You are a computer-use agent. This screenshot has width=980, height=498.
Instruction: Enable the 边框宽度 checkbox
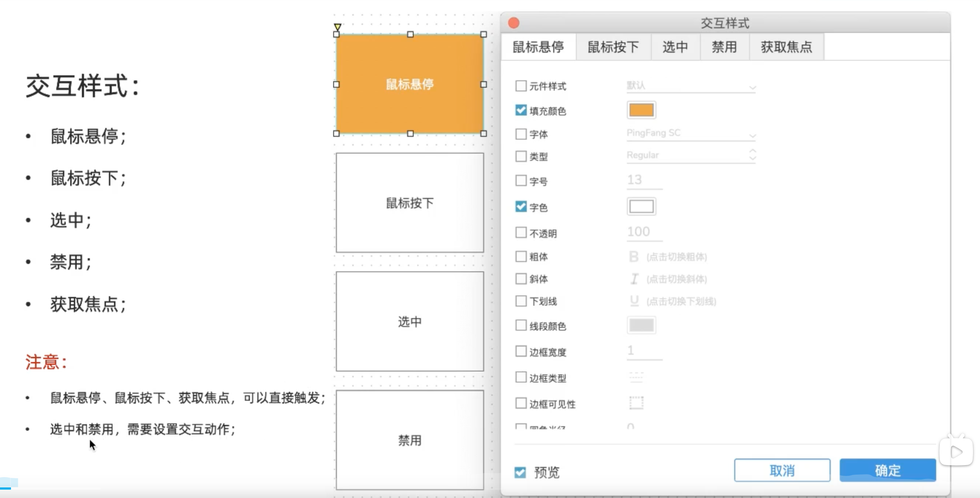(521, 351)
